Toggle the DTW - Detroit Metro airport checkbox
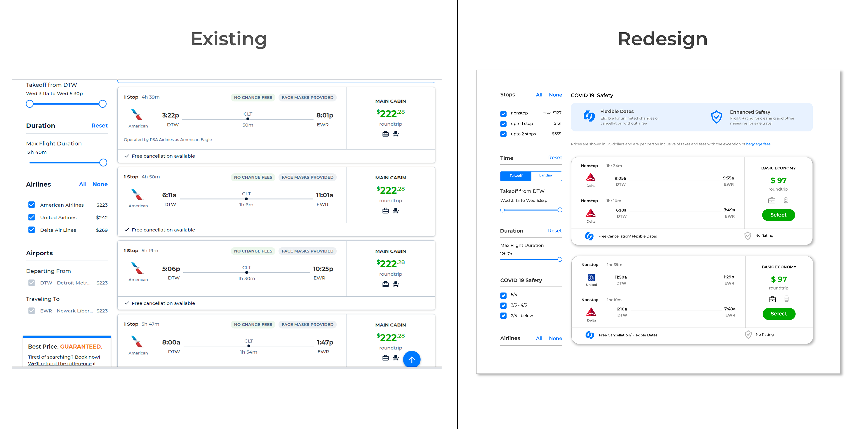Viewport: 868px width, 429px height. click(x=32, y=283)
